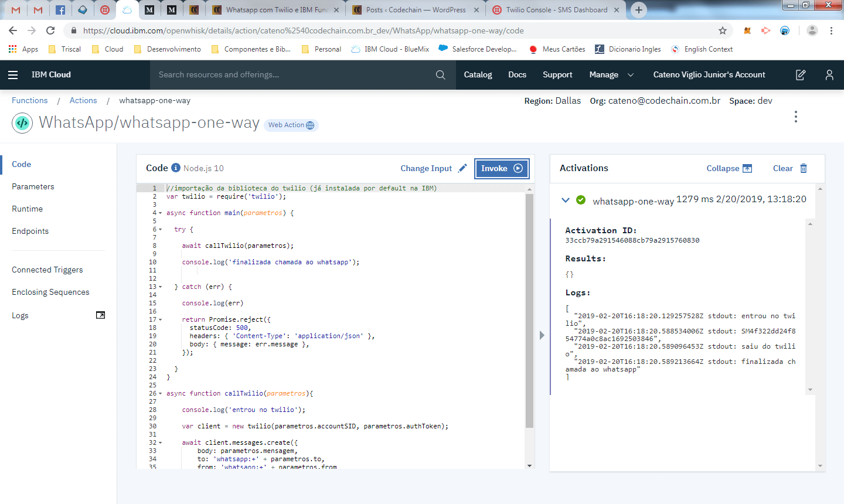Click the browser forward arrow
The image size is (844, 504).
click(32, 30)
